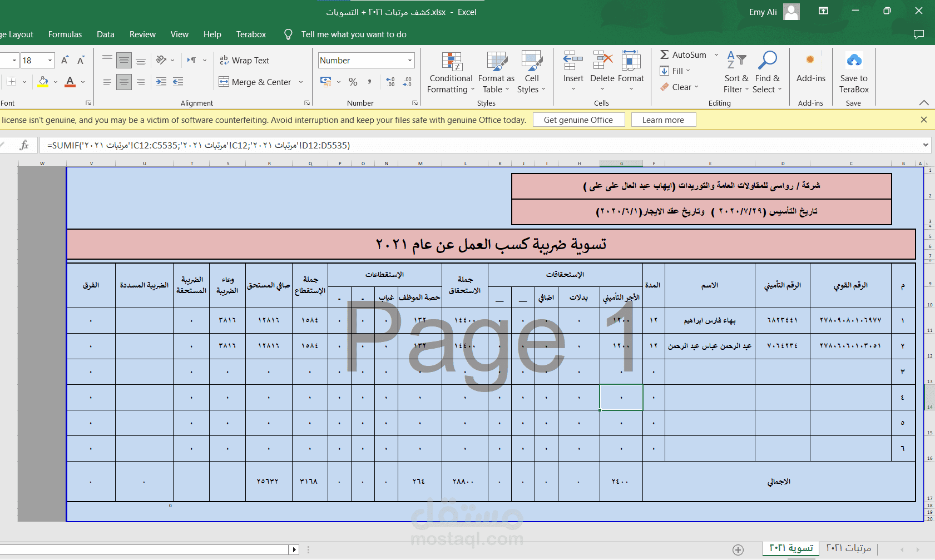Open the Number format combo box

[367, 60]
